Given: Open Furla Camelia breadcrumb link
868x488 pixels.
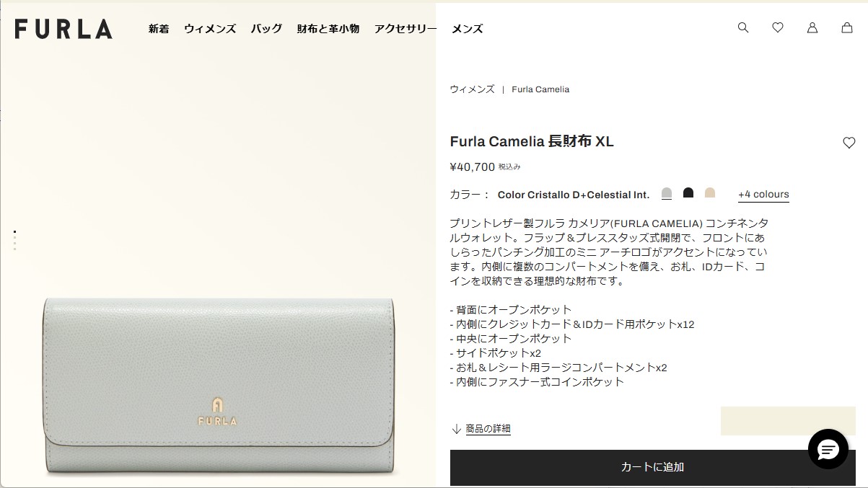Looking at the screenshot, I should (540, 89).
